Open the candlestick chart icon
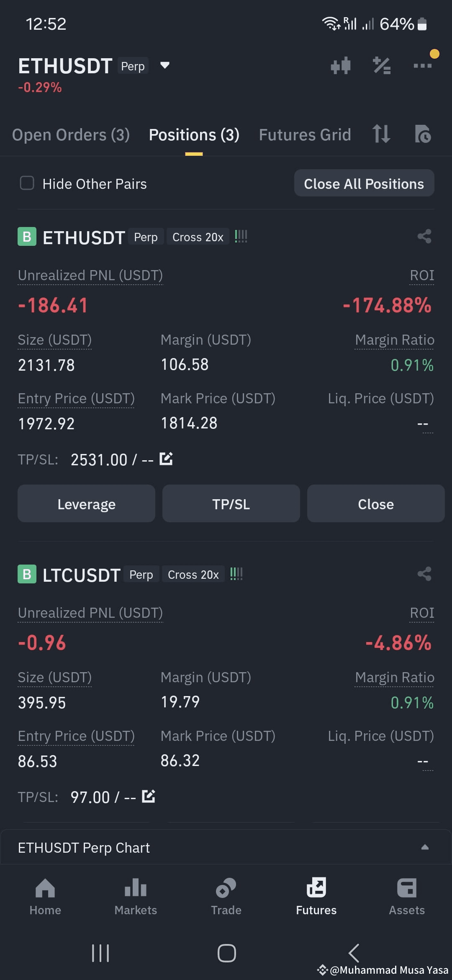Viewport: 452px width, 980px height. pos(340,65)
